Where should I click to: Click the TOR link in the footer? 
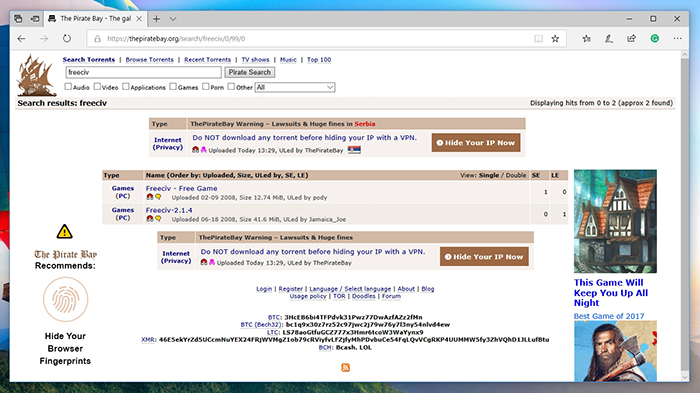pyautogui.click(x=339, y=296)
